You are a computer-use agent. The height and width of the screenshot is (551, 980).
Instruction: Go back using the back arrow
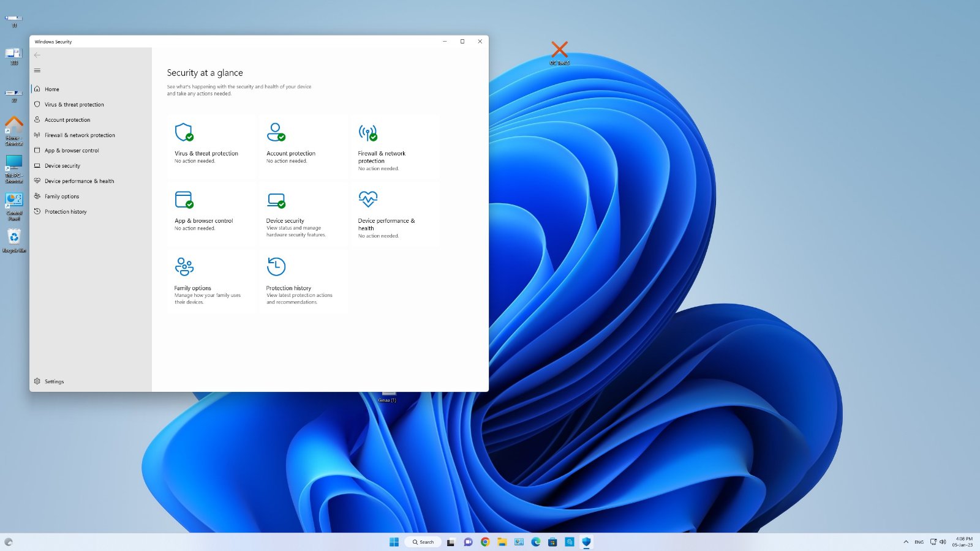pos(37,55)
